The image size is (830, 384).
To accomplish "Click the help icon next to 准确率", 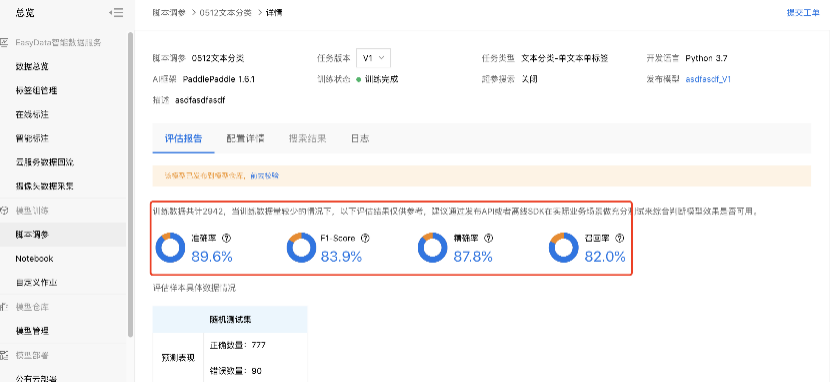I will coord(227,238).
